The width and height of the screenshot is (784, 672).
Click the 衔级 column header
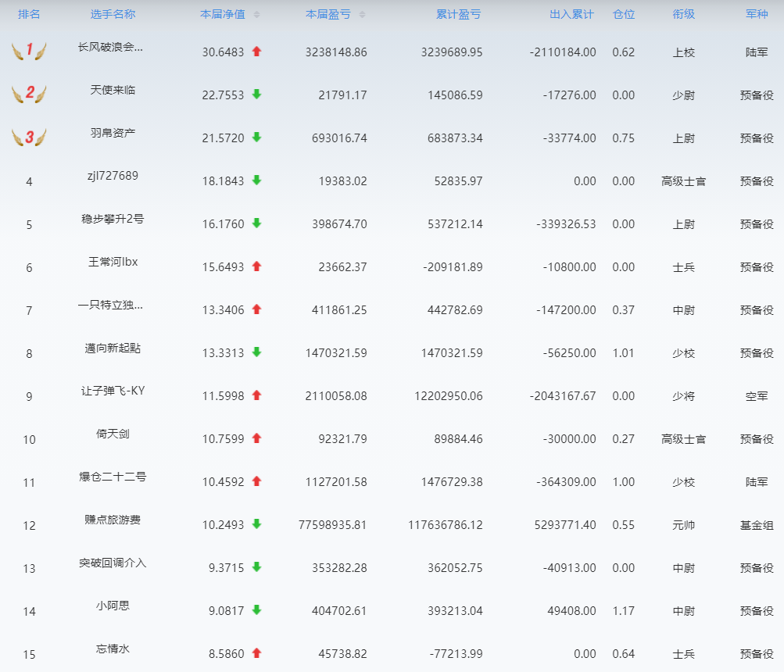pyautogui.click(x=683, y=14)
